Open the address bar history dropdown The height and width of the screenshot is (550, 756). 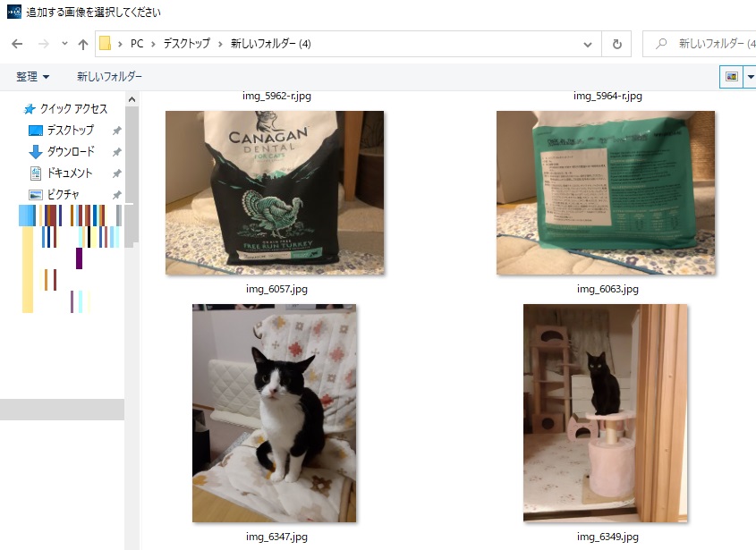(588, 45)
